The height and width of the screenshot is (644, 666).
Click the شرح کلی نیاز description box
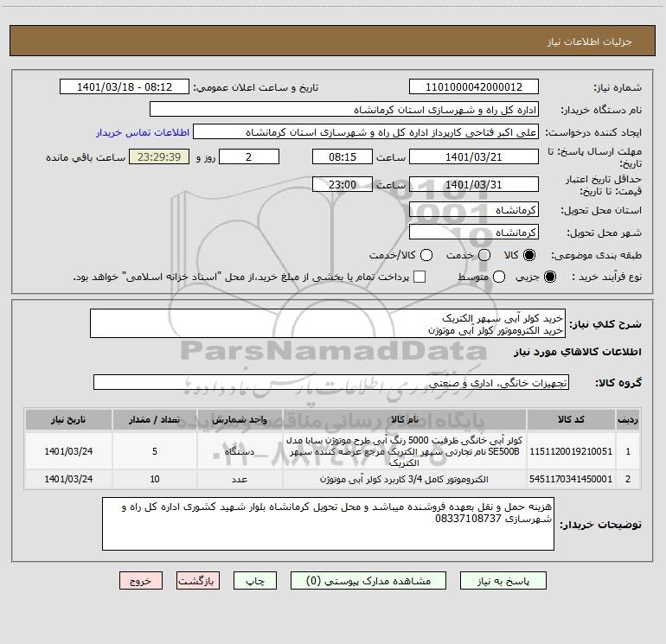pyautogui.click(x=328, y=323)
